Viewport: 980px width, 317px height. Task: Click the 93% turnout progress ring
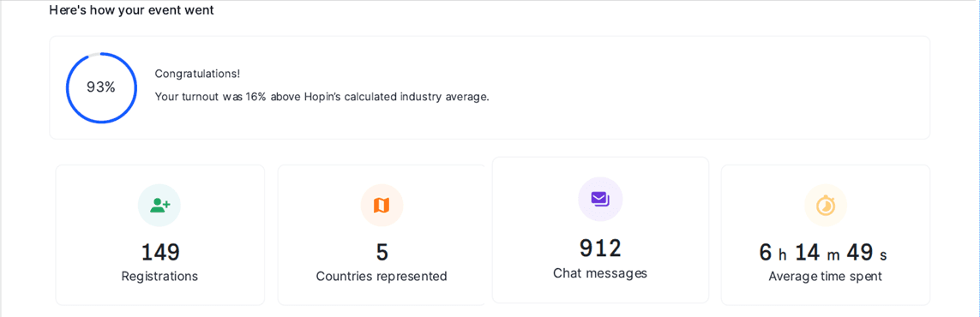(101, 87)
